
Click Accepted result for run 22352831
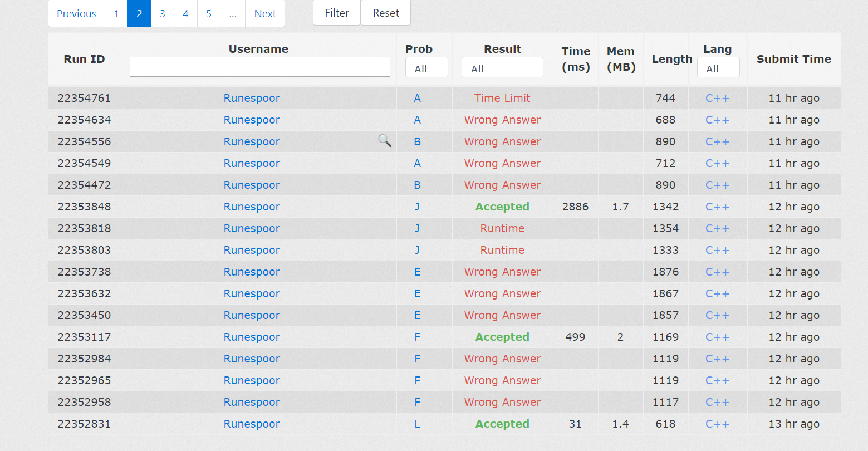[x=502, y=424]
